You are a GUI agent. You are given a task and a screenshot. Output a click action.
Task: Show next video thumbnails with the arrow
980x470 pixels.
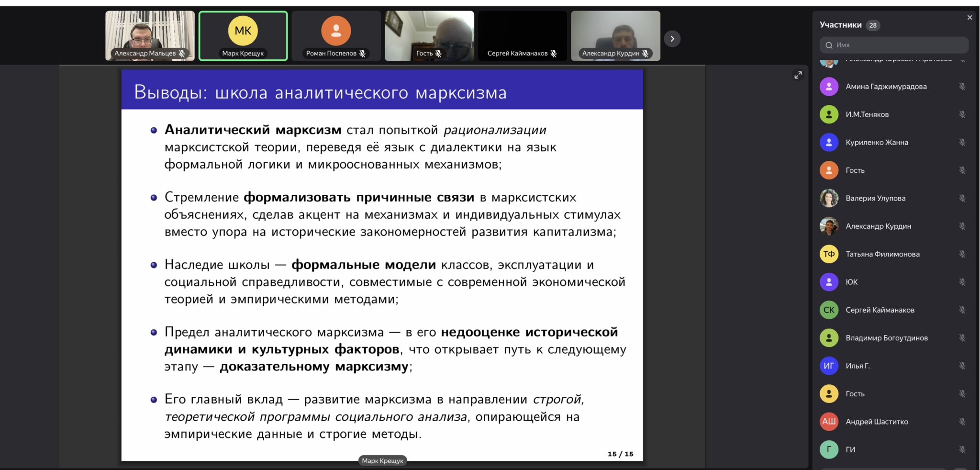click(672, 39)
